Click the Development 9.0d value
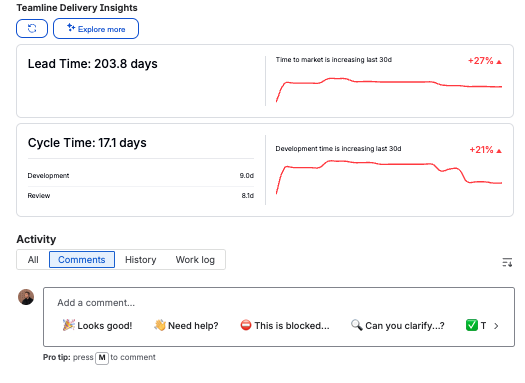 [x=247, y=176]
